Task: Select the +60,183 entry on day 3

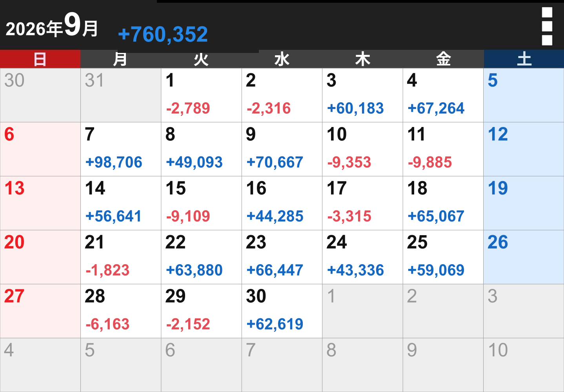Action: pos(355,108)
